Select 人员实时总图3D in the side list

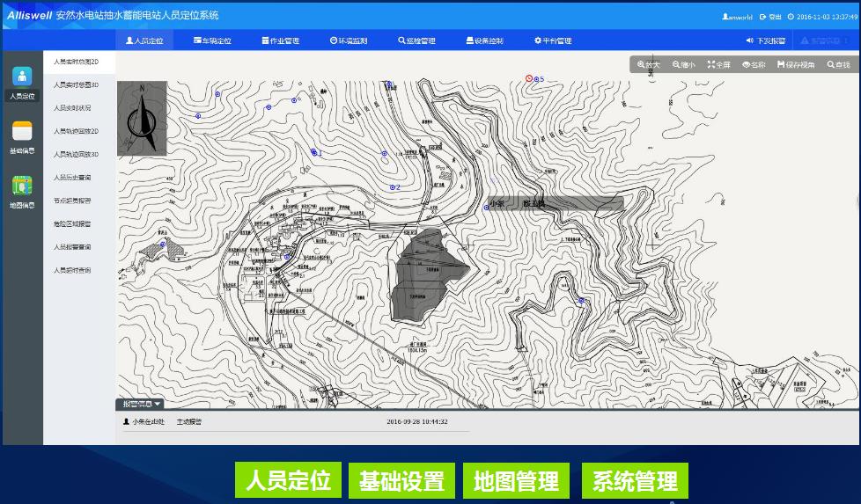pos(77,85)
